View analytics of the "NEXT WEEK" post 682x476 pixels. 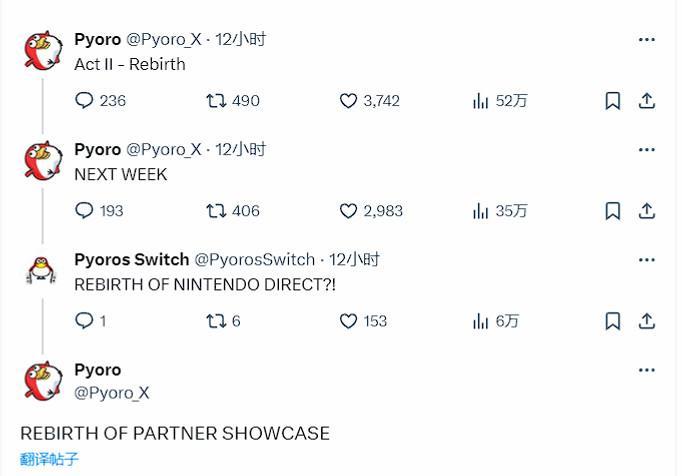(480, 211)
